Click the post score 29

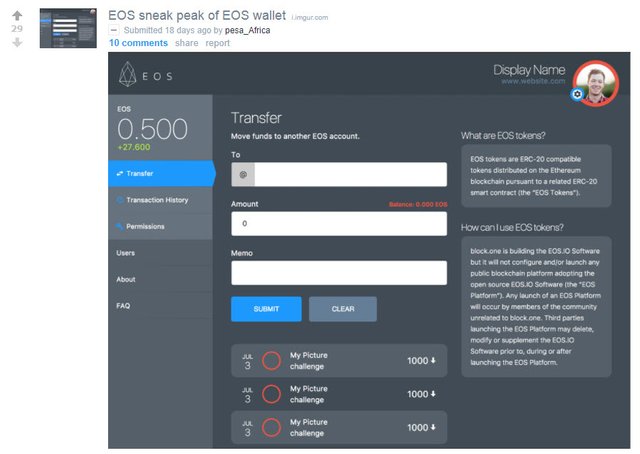pos(17,29)
